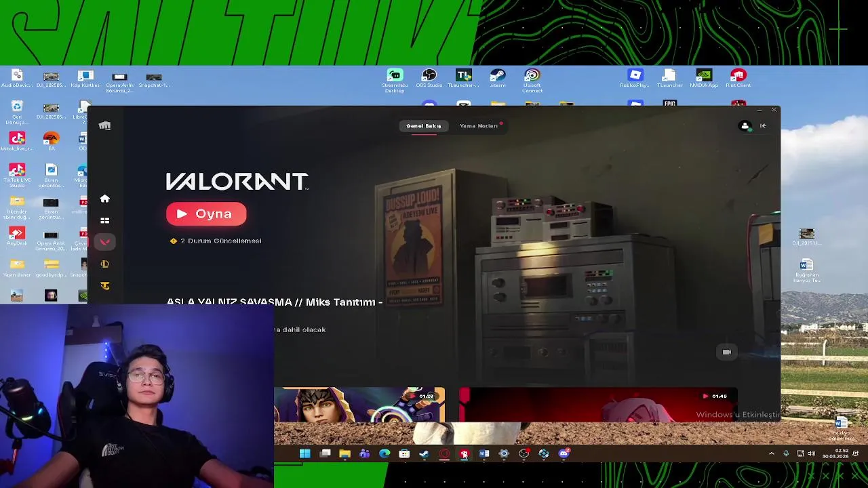
Task: Open the Miks Tanıtımı news headline
Action: point(275,302)
